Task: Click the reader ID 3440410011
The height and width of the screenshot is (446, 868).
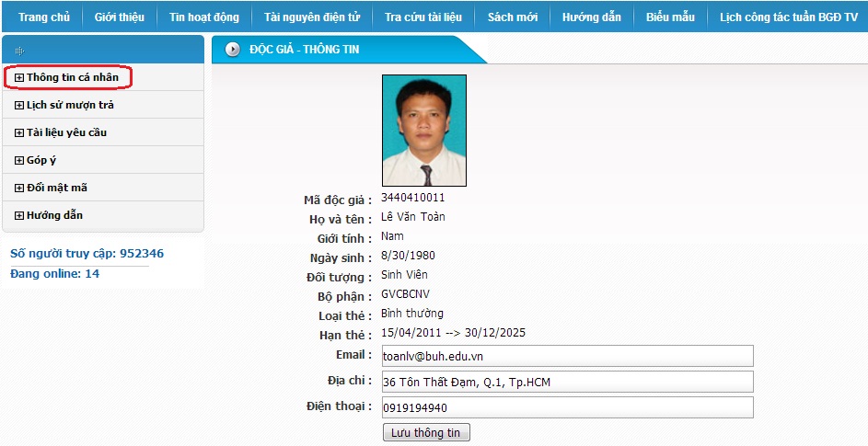Action: pos(413,198)
